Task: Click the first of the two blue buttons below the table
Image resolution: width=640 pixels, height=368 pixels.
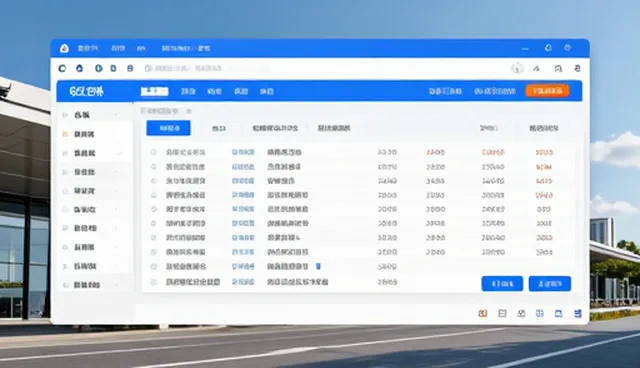Action: (x=502, y=284)
